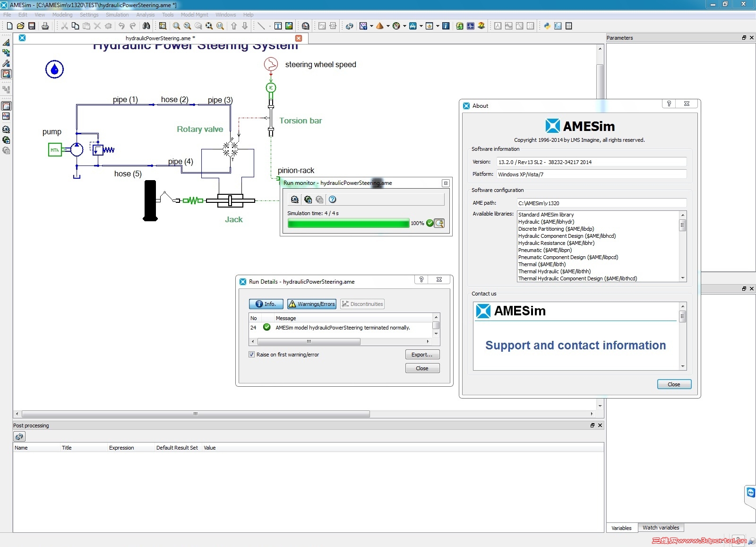Click the Version field in About dialog

[591, 162]
